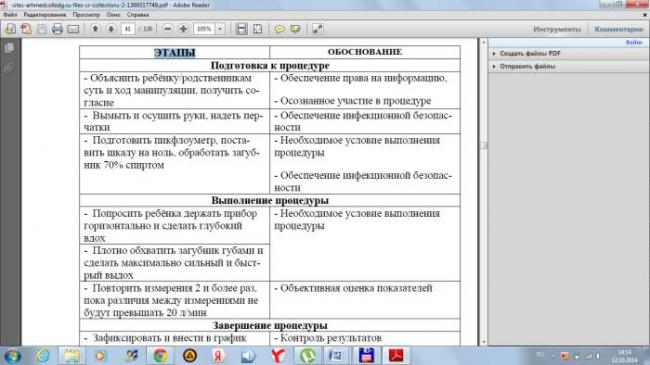Open the floppy disk taskbar icon
Image resolution: width=650 pixels, height=365 pixels.
[366, 356]
